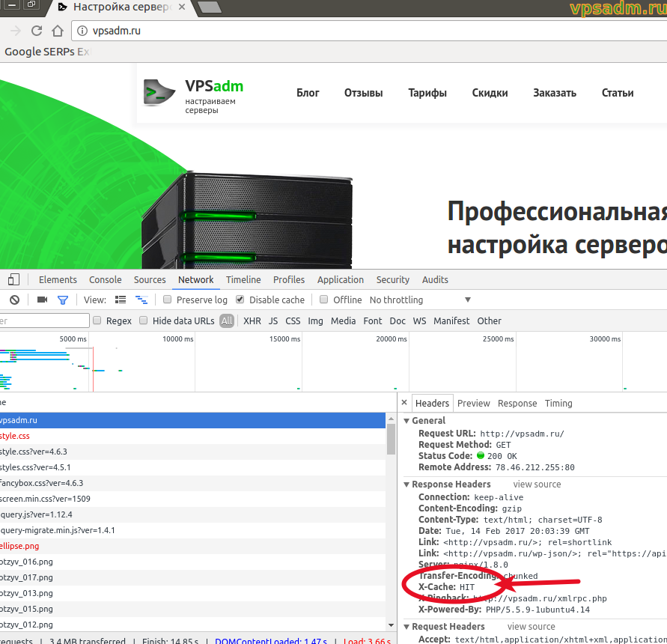
Task: Toggle the overview waterfall view icon
Action: (141, 300)
